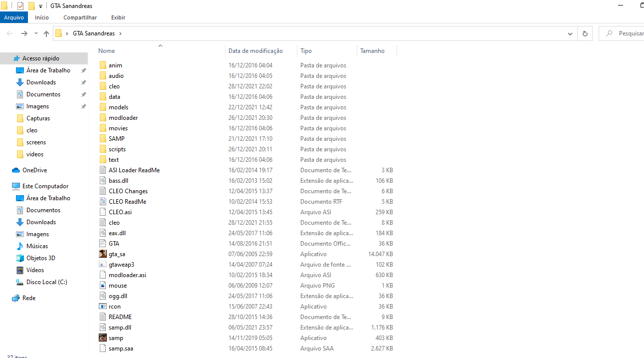Click the properties icon in title bar
The width and height of the screenshot is (644, 358).
point(20,6)
